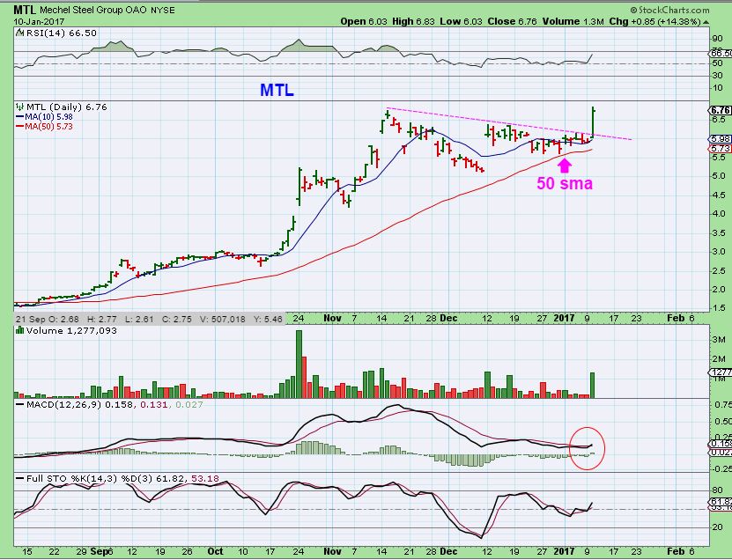Click 'Oct' on the bottom date axis
732x560 pixels.
click(x=215, y=551)
